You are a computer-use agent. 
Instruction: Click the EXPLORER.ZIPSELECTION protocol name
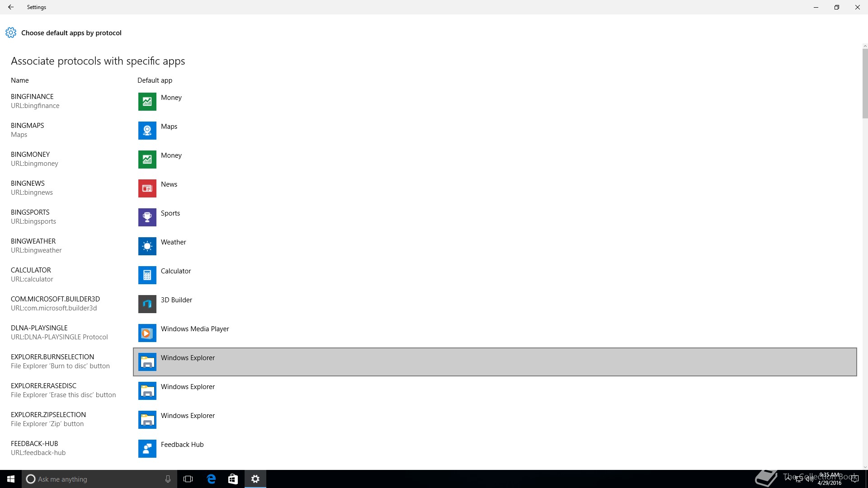tap(48, 415)
